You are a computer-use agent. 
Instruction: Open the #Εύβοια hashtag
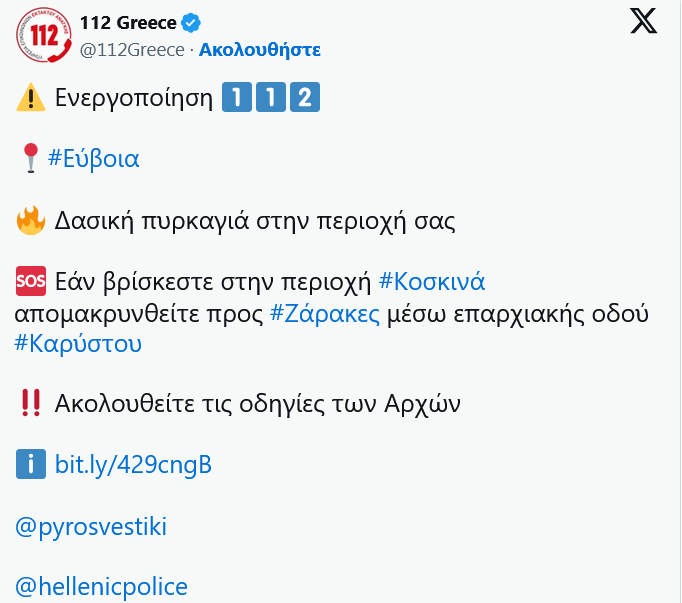93,158
